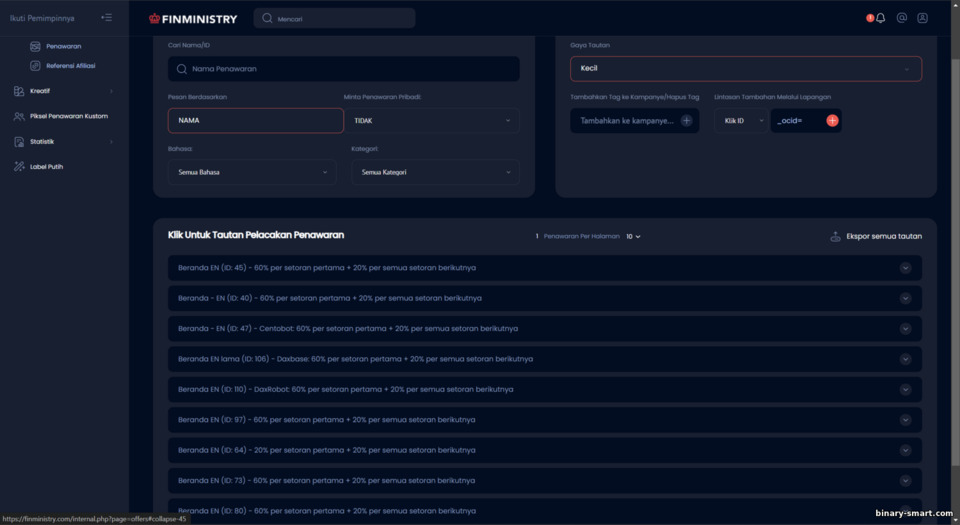
Task: Expand offer Beranda - EN (ID: 40) chevron
Action: 905,299
